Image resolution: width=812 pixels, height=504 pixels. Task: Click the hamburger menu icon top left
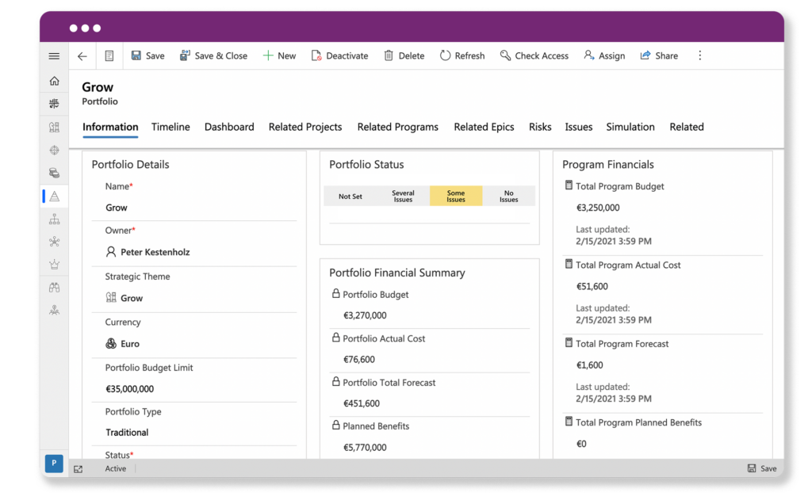point(54,55)
